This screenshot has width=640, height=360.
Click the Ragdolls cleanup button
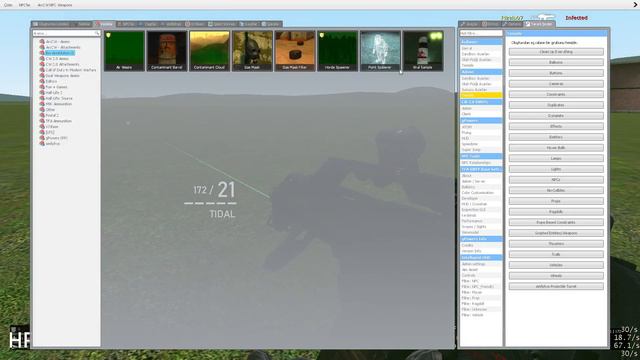pyautogui.click(x=556, y=212)
